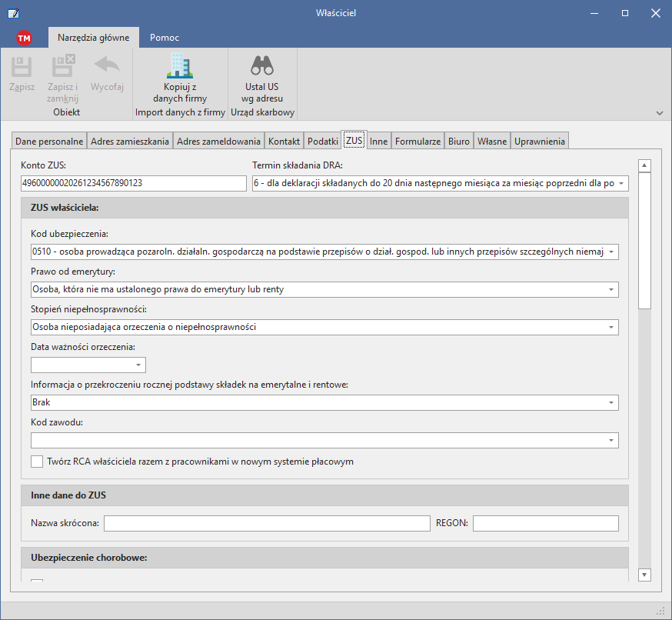Open the Termin składania DRA combo box
Screen dimensions: 672x620
(621, 184)
